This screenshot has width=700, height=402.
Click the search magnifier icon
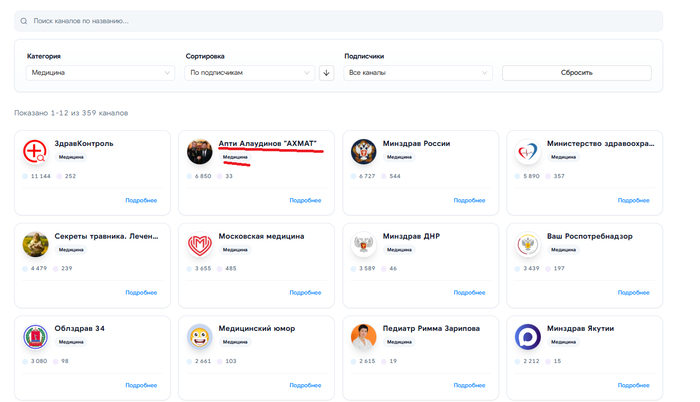point(24,21)
